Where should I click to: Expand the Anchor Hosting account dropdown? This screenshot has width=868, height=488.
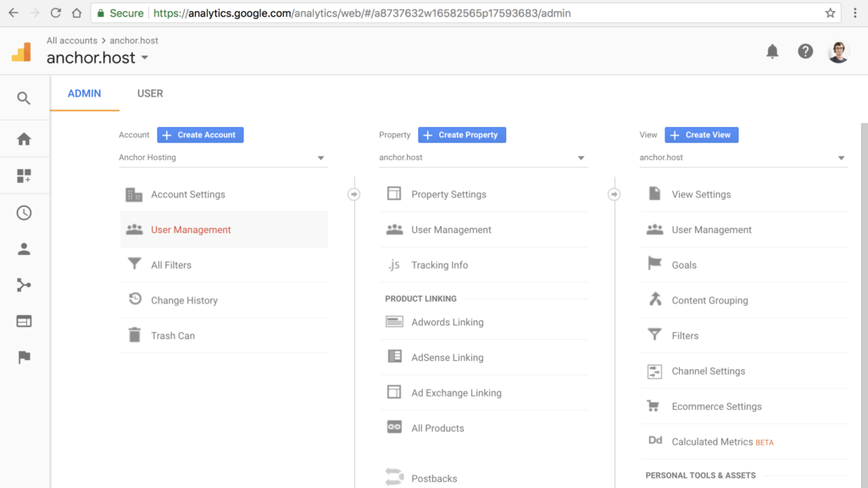222,158
